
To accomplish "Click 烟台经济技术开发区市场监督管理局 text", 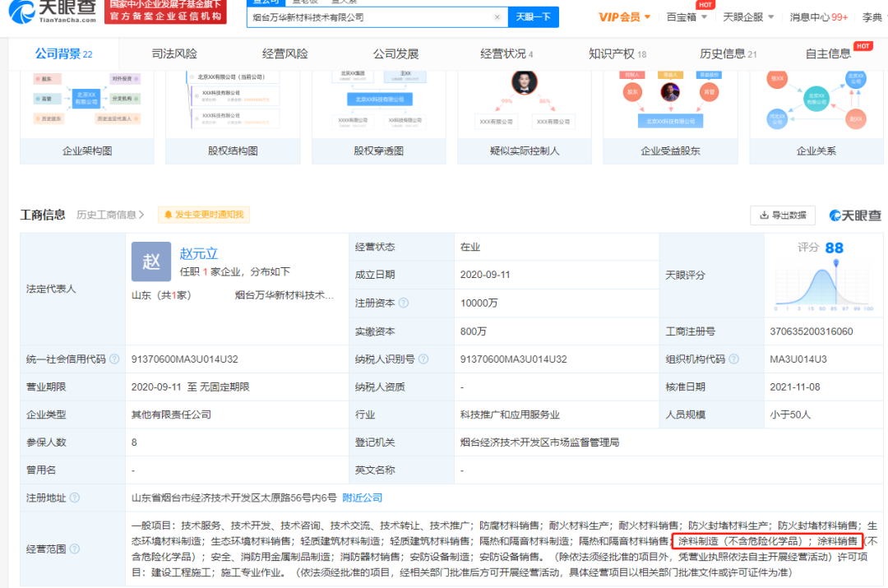I will (x=539, y=442).
